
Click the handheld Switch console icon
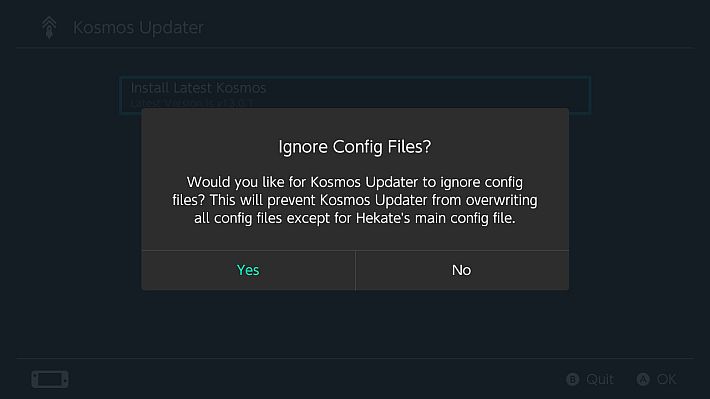tap(50, 379)
